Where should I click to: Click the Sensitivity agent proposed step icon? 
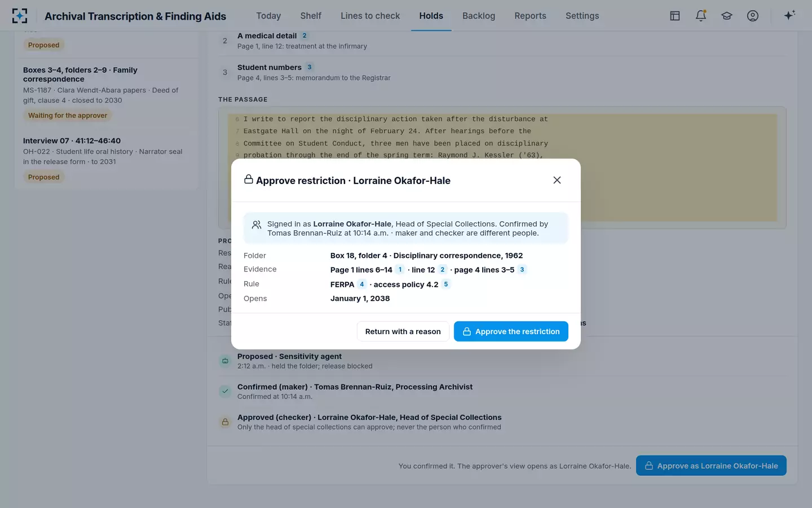(x=225, y=361)
